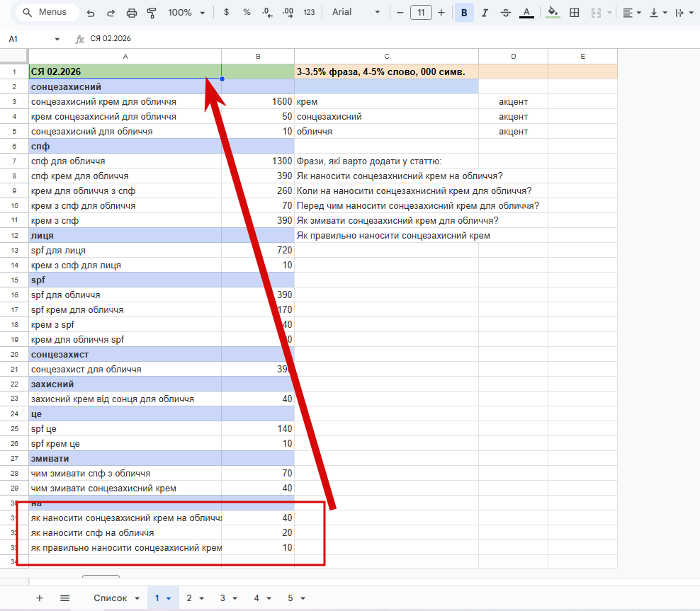Select cell with value 720

click(x=258, y=250)
